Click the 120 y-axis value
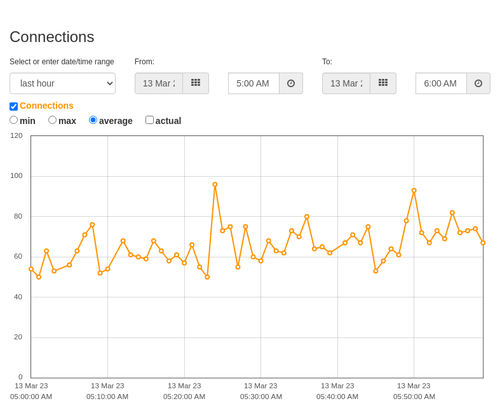 (x=16, y=136)
